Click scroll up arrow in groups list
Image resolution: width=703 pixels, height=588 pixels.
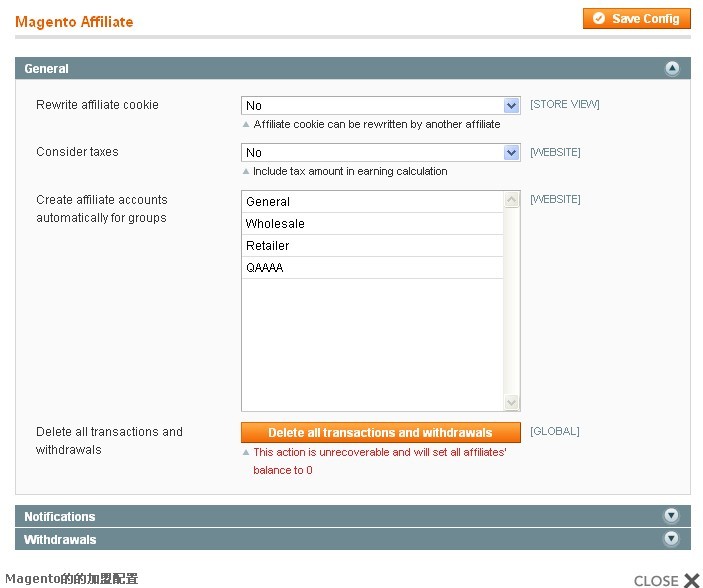[x=511, y=200]
